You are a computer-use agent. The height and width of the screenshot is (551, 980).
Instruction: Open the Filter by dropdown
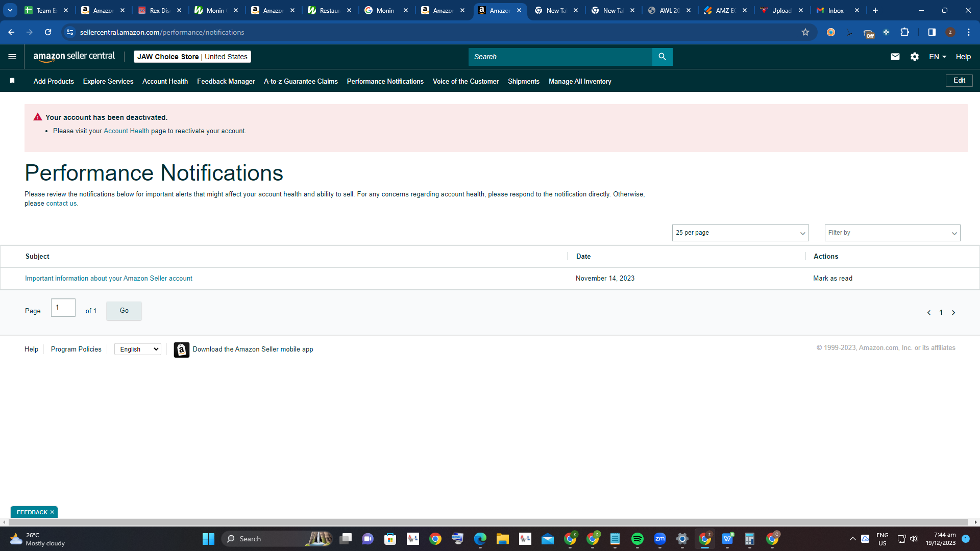point(892,233)
